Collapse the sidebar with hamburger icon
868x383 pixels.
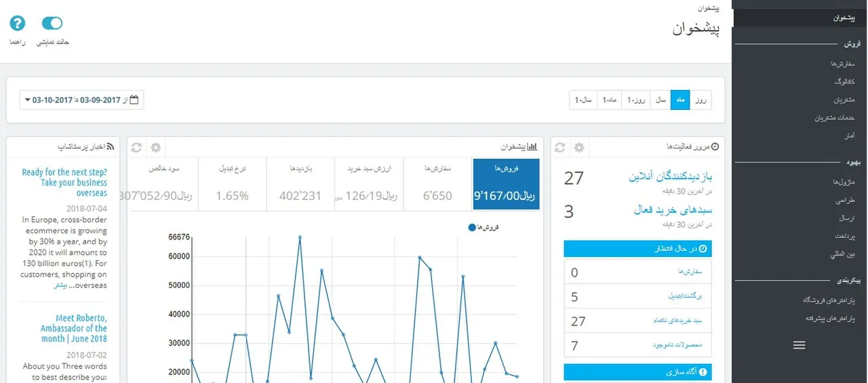tap(800, 345)
